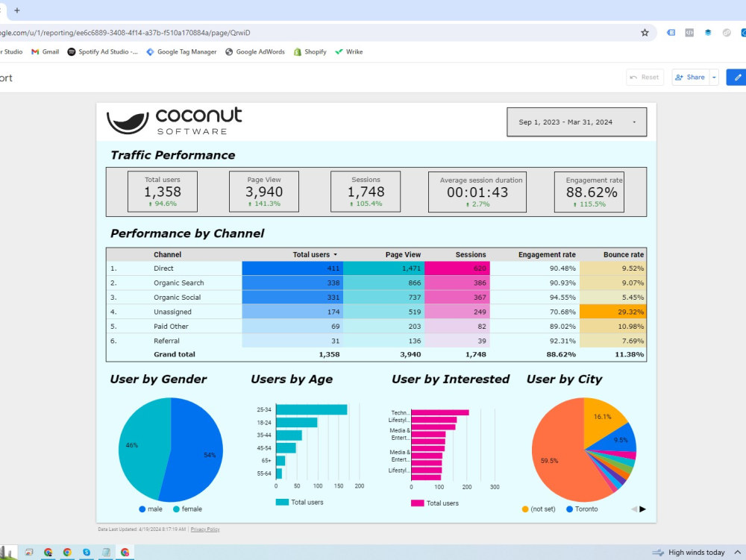Click the Reset button

click(645, 78)
